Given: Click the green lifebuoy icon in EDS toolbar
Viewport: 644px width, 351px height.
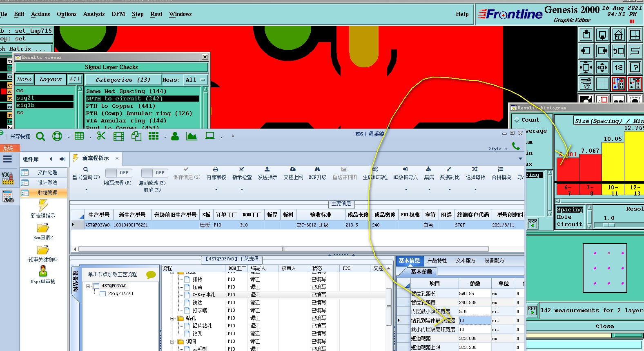Looking at the screenshot, I should click(x=57, y=136).
